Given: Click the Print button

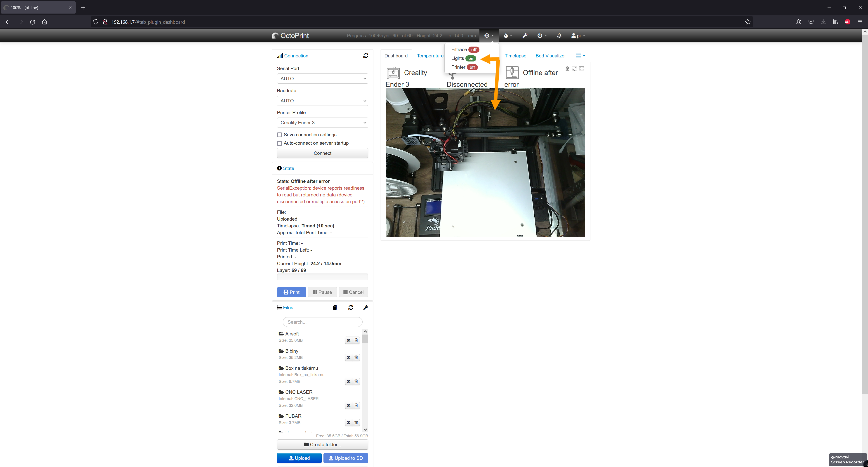Looking at the screenshot, I should point(291,292).
